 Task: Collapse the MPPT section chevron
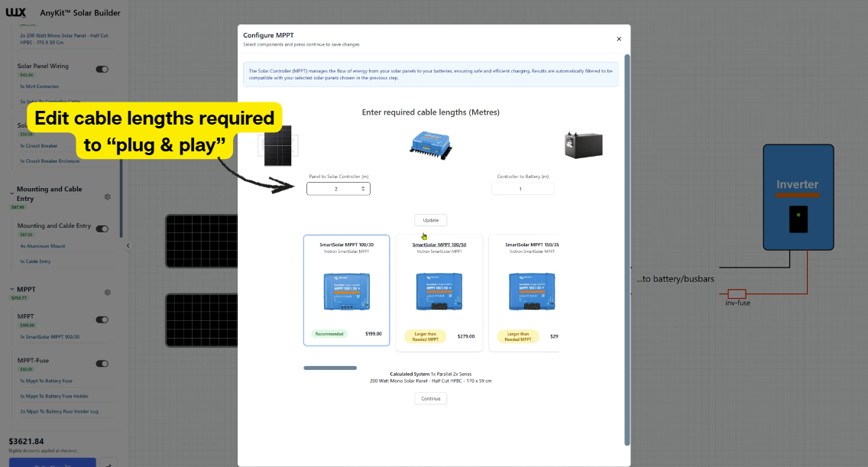pos(11,290)
